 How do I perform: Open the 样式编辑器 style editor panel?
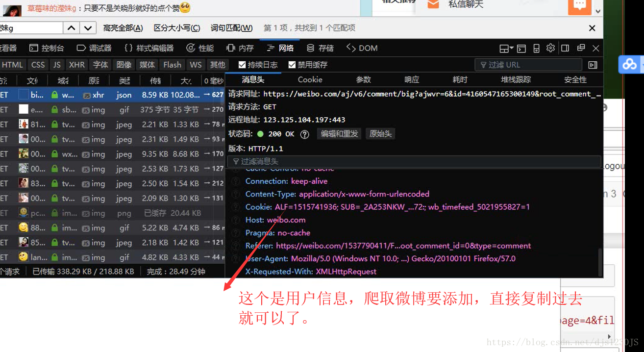click(149, 48)
